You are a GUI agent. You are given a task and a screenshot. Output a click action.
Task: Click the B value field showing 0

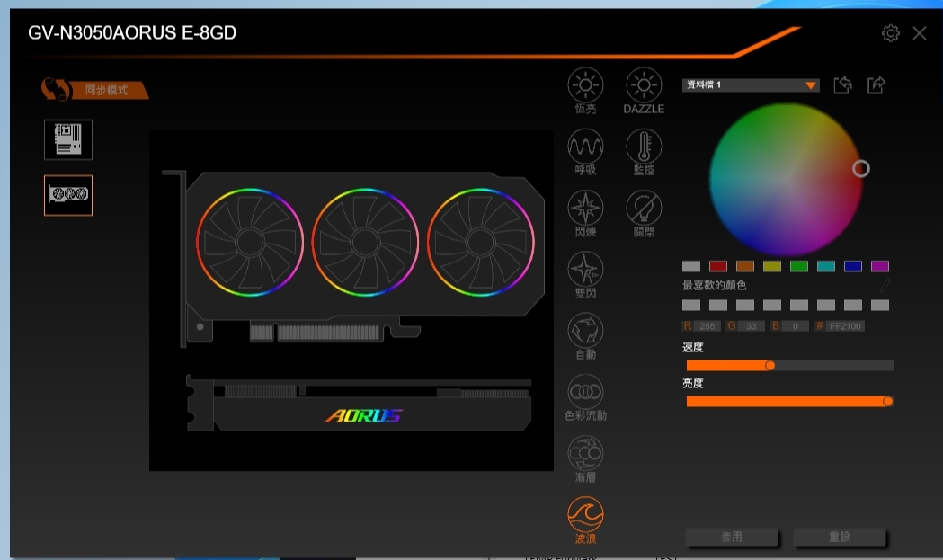tap(795, 326)
